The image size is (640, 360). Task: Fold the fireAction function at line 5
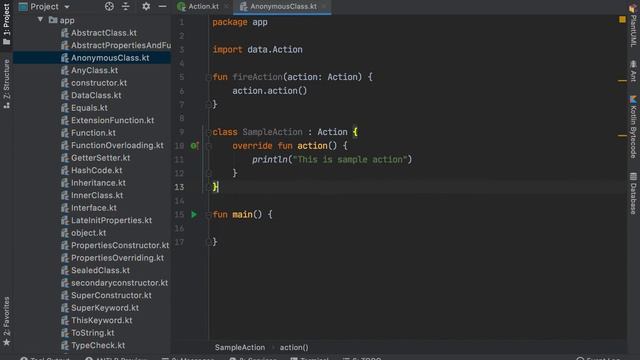[208, 77]
